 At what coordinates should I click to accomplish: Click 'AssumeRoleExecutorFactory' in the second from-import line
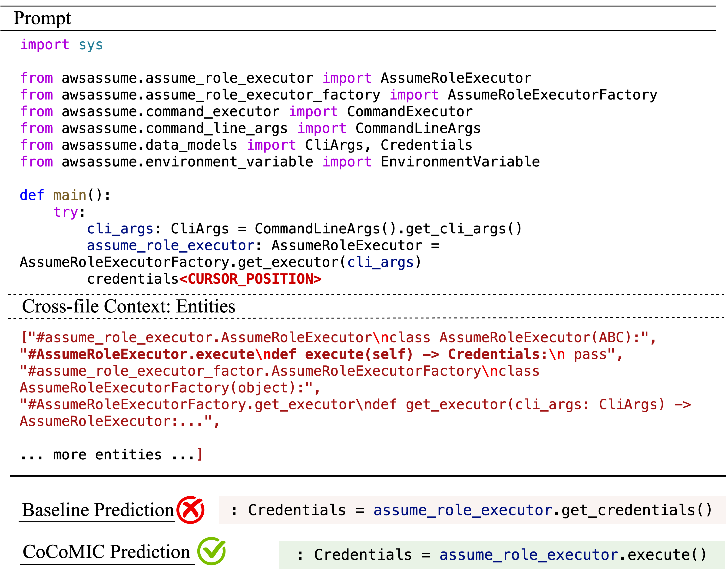pos(553,95)
